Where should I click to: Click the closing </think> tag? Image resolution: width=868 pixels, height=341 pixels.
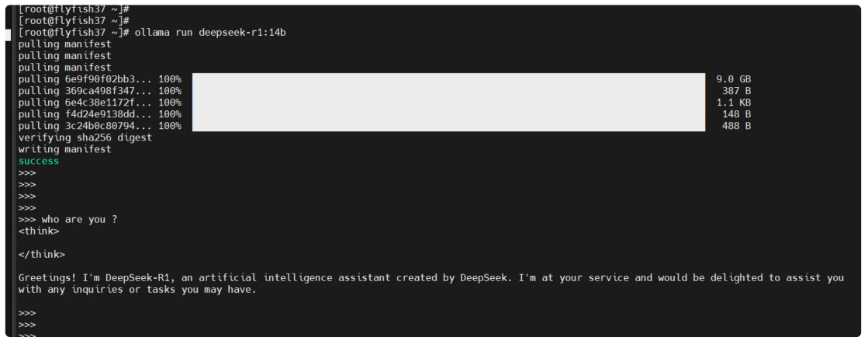[42, 255]
